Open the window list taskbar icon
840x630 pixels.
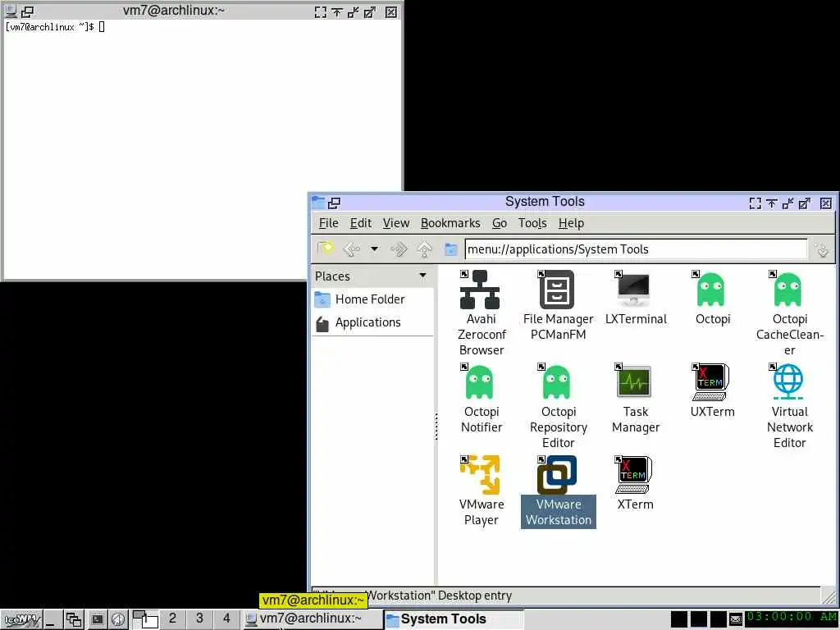tap(73, 620)
